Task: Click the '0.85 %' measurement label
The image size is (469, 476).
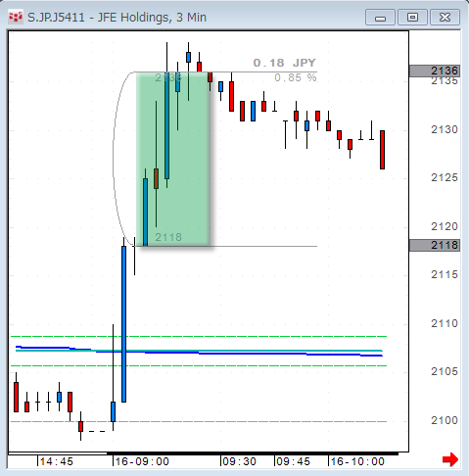Action: click(296, 77)
